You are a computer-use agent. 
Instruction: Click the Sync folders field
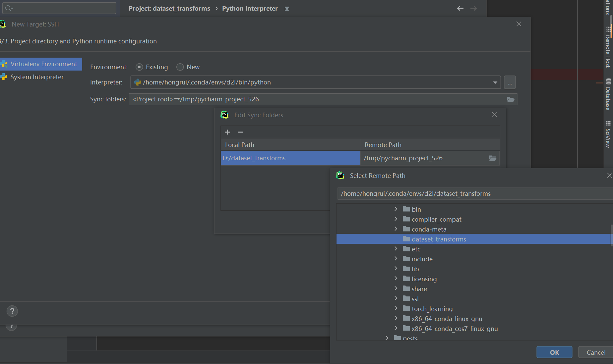323,99
